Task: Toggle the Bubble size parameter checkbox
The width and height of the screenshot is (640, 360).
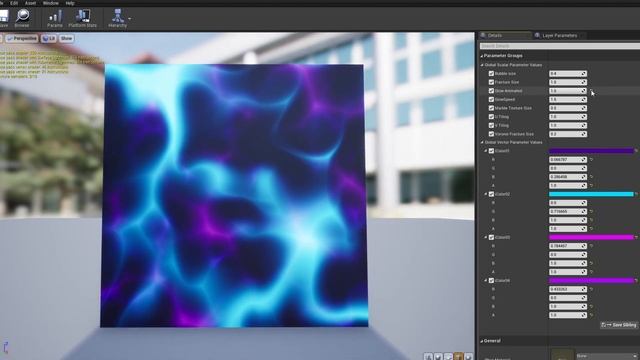Action: [x=491, y=73]
